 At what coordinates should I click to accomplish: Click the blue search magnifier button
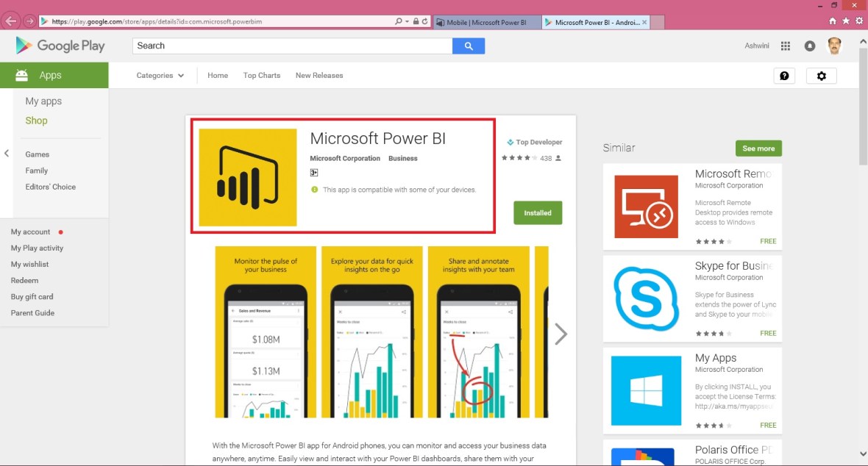click(x=469, y=46)
